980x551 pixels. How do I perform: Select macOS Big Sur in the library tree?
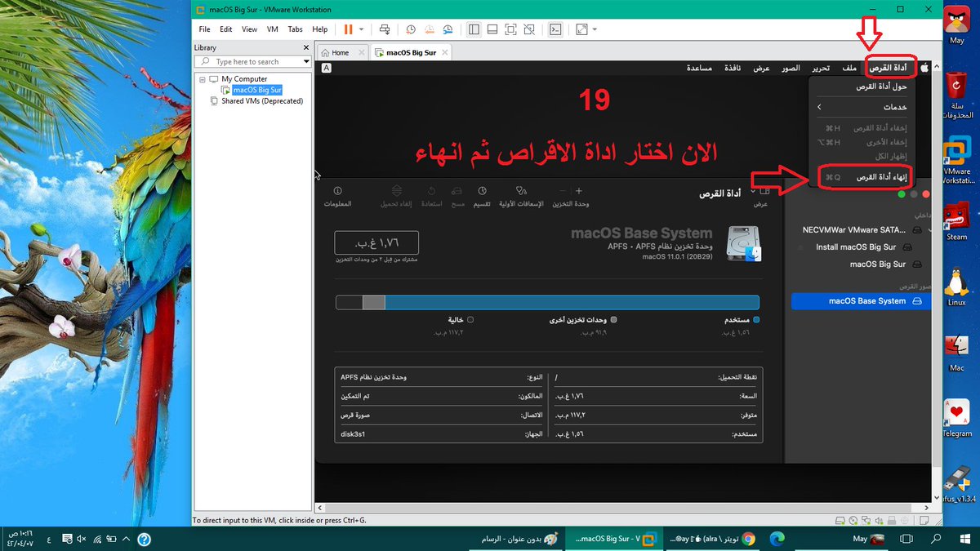pos(256,90)
